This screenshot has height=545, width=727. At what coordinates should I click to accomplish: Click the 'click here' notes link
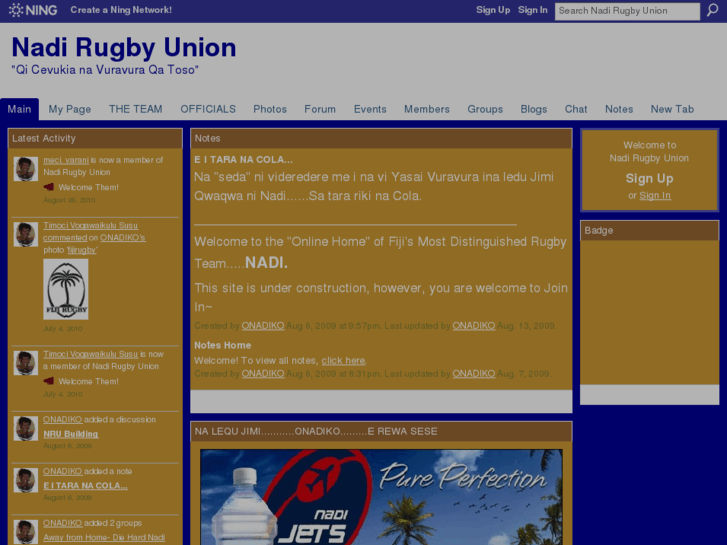click(x=343, y=360)
